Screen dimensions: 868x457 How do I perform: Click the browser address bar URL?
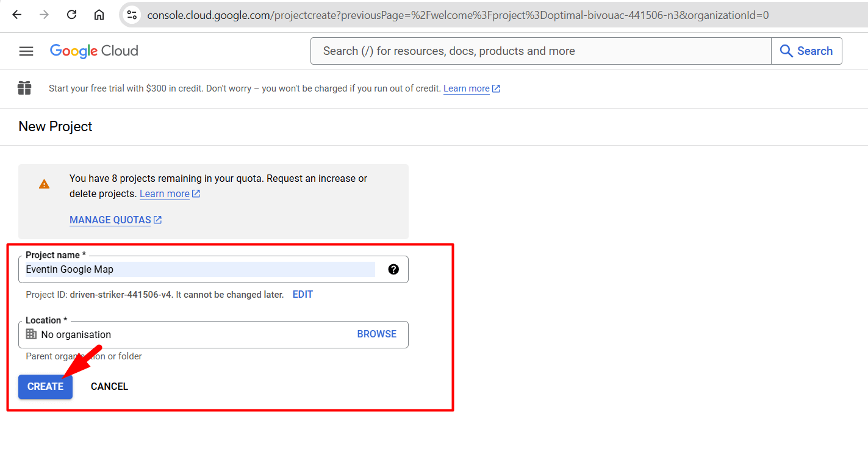point(458,15)
